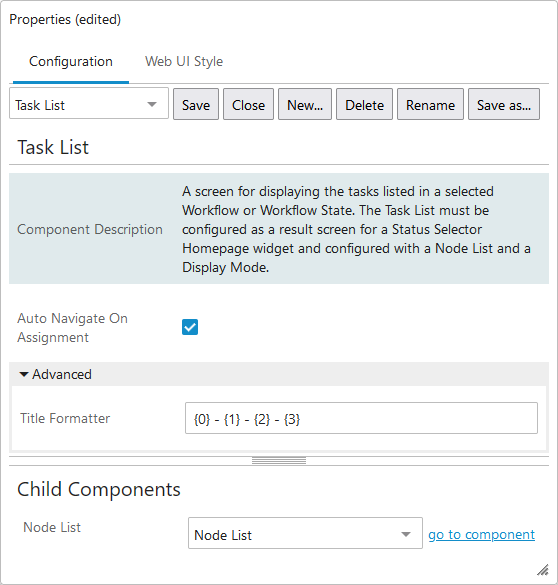Click the Node List dropdown arrow icon
The width and height of the screenshot is (558, 585).
tap(405, 534)
